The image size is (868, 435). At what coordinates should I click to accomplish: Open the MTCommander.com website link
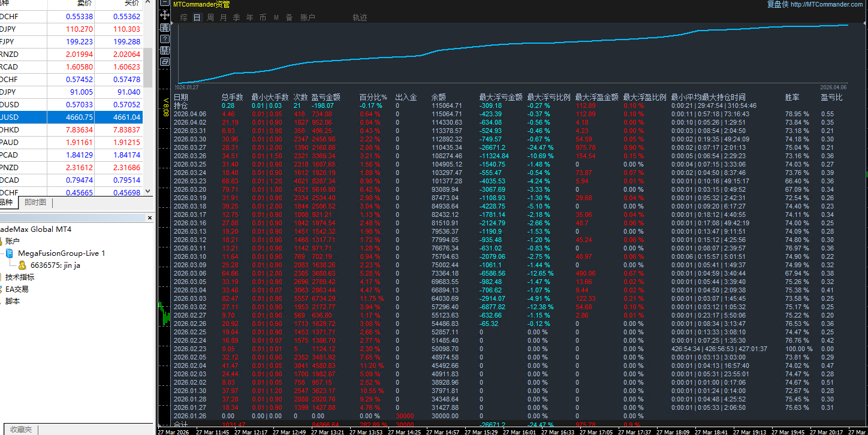coord(827,4)
